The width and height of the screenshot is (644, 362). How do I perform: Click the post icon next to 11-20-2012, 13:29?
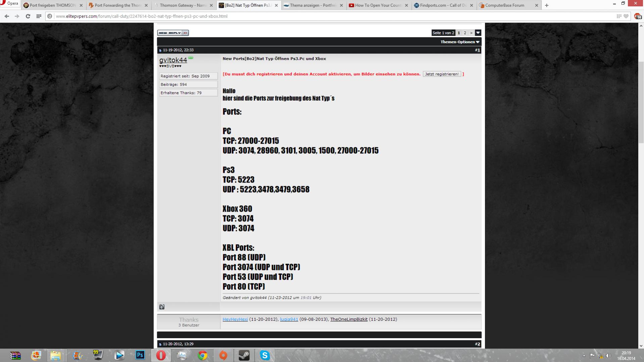[160, 344]
